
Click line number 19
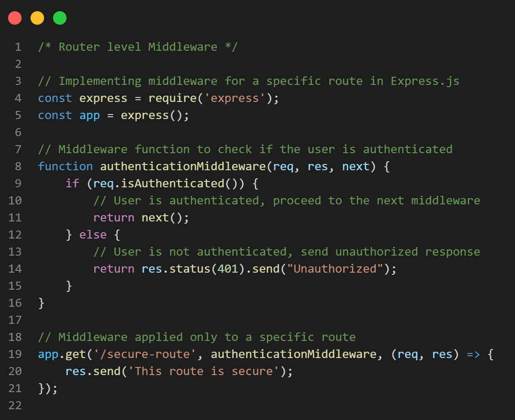pos(15,354)
